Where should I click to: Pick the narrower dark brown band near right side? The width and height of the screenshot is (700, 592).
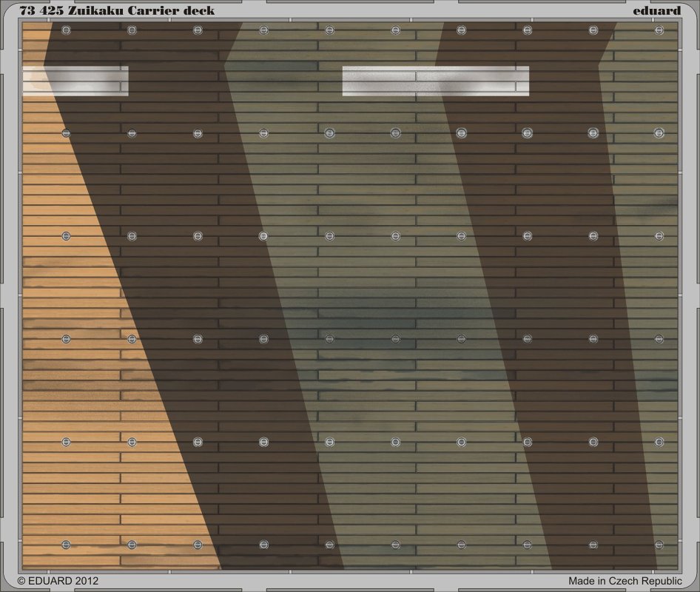(548, 296)
